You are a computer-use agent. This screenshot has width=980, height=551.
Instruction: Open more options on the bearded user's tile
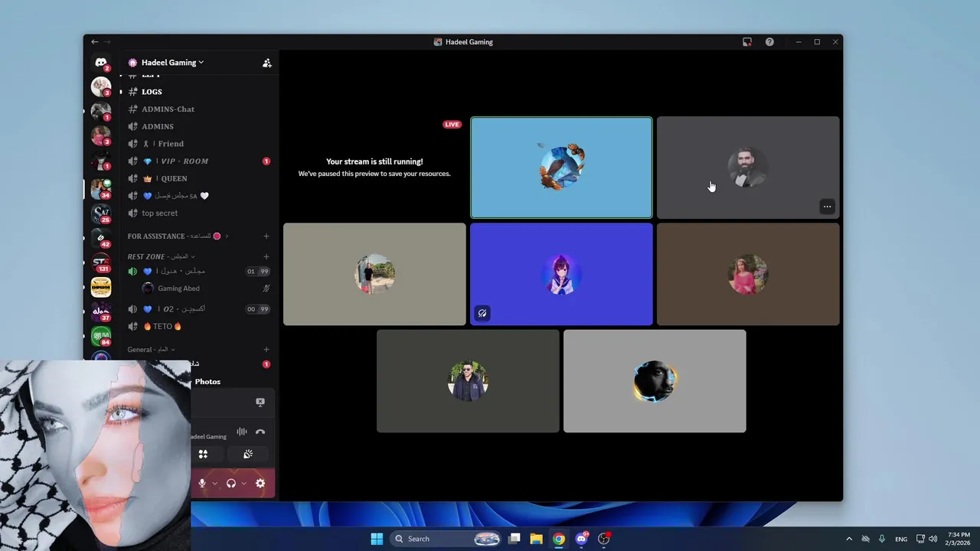pyautogui.click(x=827, y=207)
